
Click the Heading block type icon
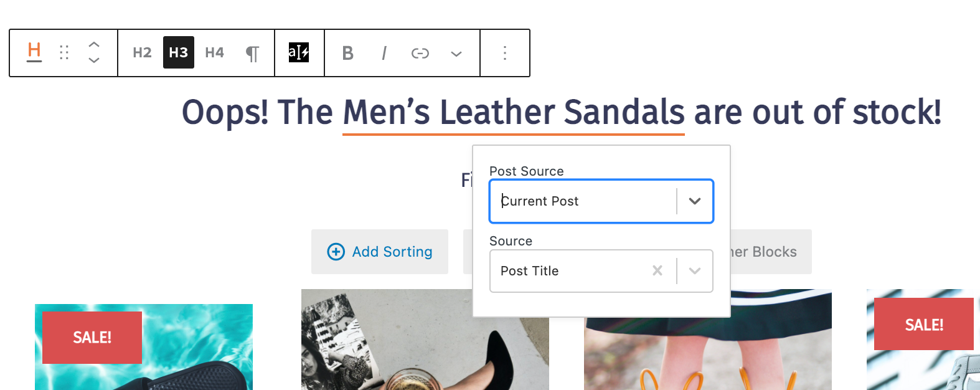pyautogui.click(x=34, y=52)
